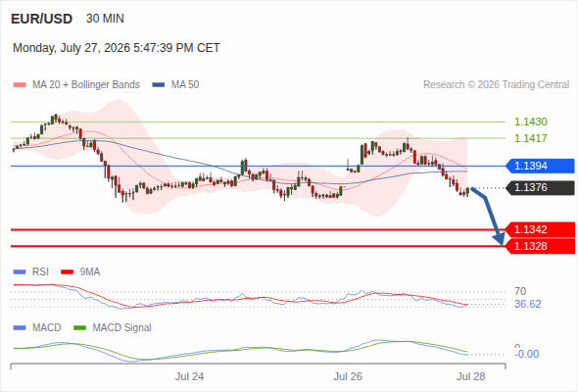Click the blue MACD legend swatch
The width and height of the screenshot is (578, 392).
click(20, 328)
